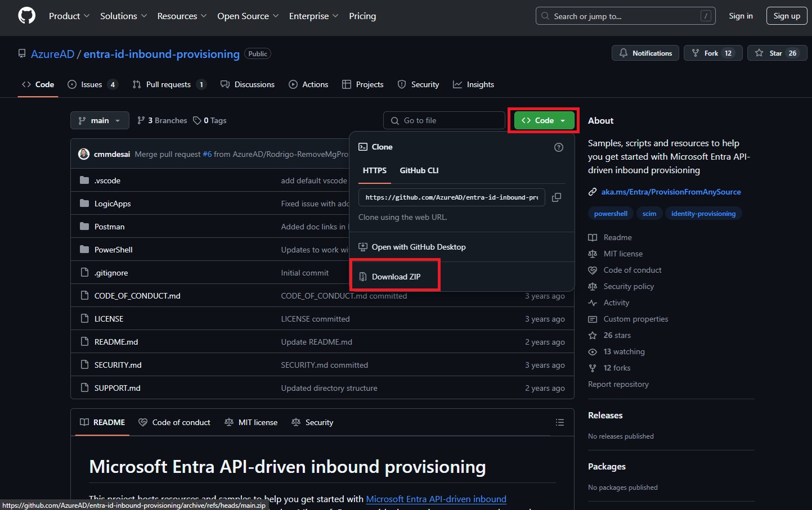This screenshot has height=510, width=812.
Task: Open the Product menu
Action: pyautogui.click(x=69, y=16)
